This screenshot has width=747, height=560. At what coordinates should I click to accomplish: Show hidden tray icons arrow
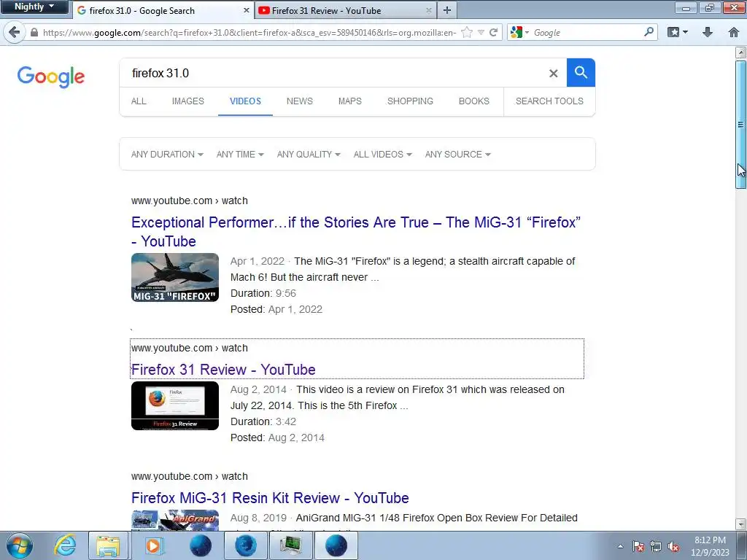point(620,546)
